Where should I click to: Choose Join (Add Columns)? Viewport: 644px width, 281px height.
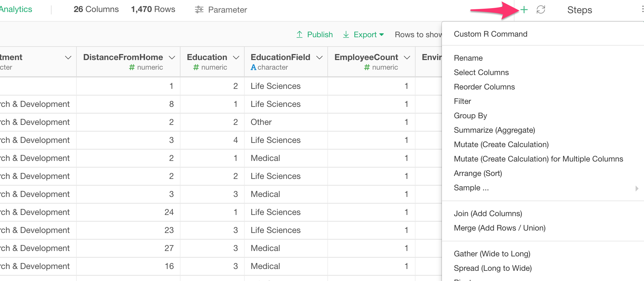pyautogui.click(x=488, y=213)
